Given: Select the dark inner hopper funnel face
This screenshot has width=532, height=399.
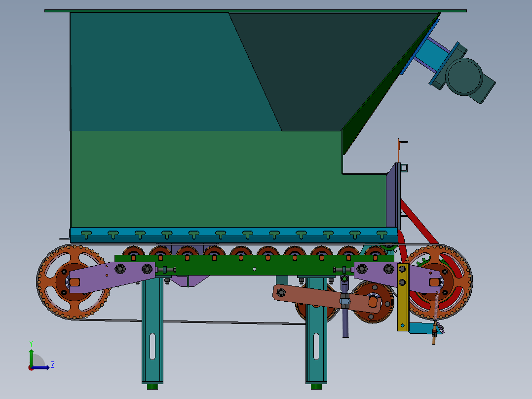Looking at the screenshot, I should pos(326,71).
